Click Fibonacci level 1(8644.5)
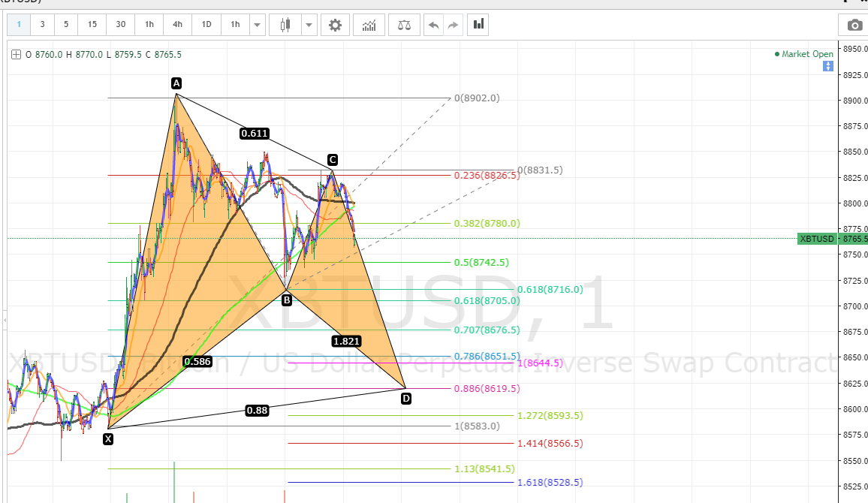Screen dimensions: 868x503 click(x=540, y=363)
